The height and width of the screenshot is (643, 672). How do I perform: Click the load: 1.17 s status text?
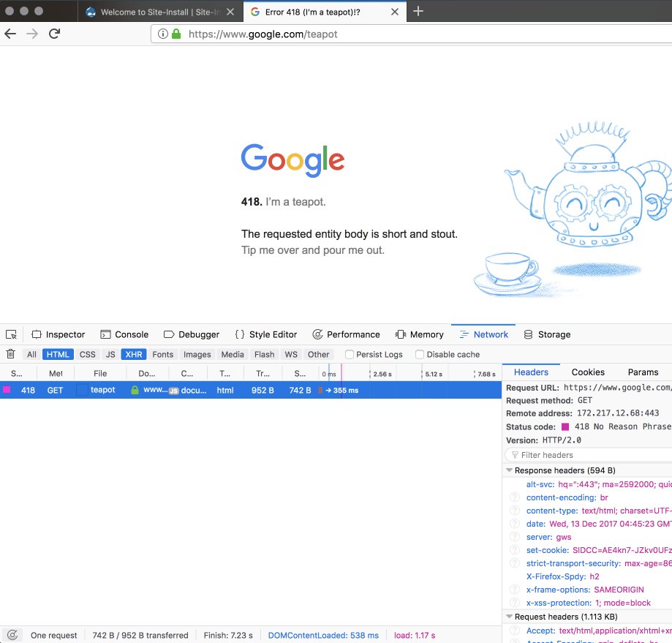(x=415, y=635)
